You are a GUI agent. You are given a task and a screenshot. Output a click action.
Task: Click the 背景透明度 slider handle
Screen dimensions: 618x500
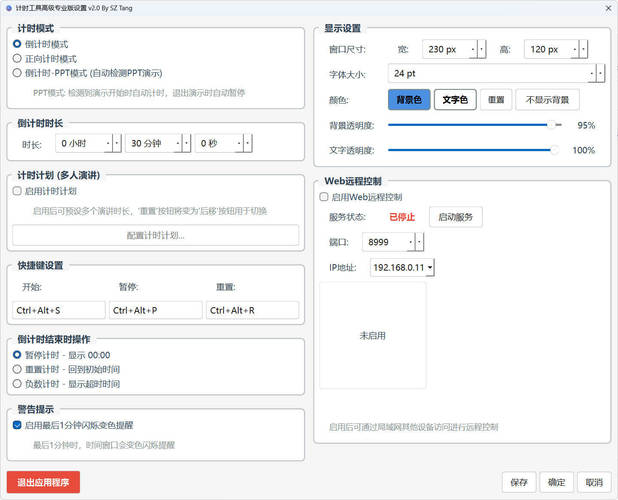552,125
